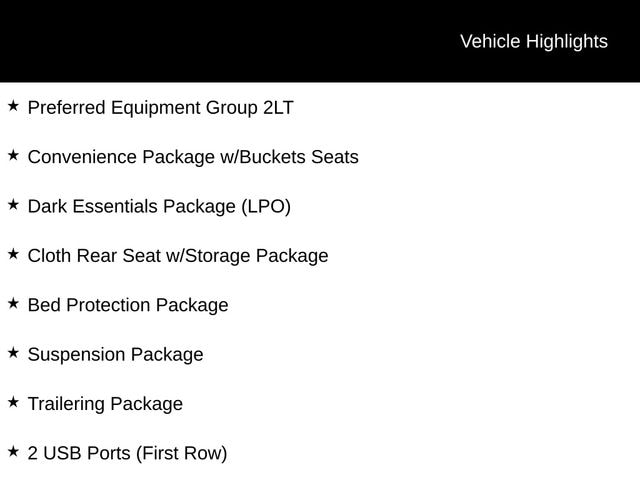Select the star bullet for Dark Essentials Package
The image size is (640, 480).
point(13,204)
